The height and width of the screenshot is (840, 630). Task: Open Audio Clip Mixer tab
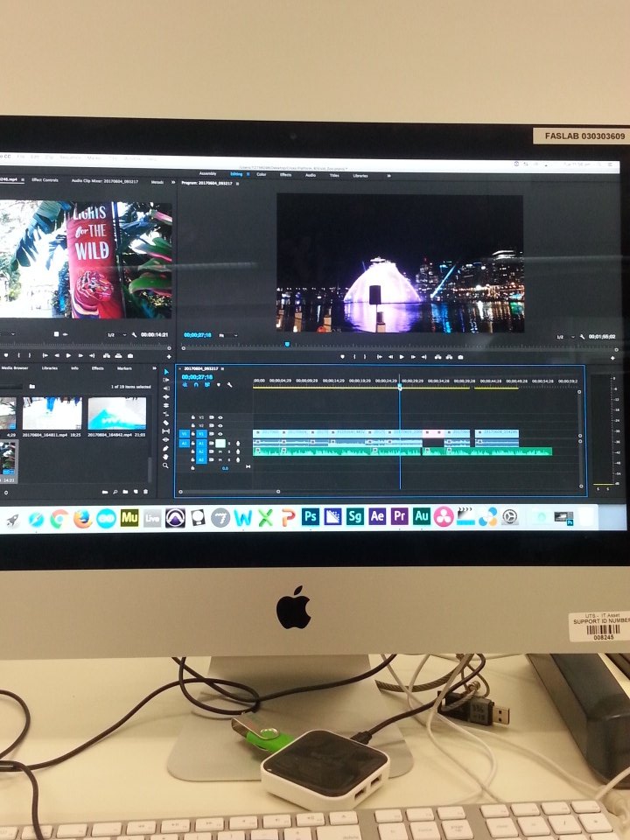click(x=104, y=181)
